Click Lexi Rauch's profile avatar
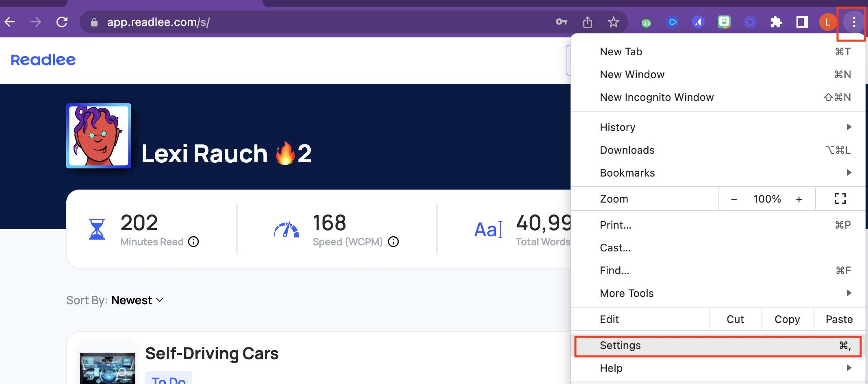This screenshot has height=384, width=868. [x=99, y=136]
